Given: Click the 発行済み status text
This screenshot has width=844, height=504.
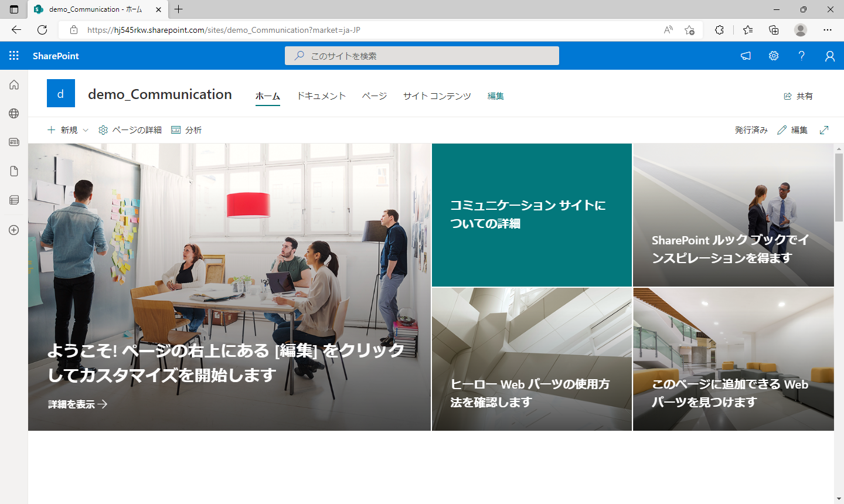Looking at the screenshot, I should [751, 130].
